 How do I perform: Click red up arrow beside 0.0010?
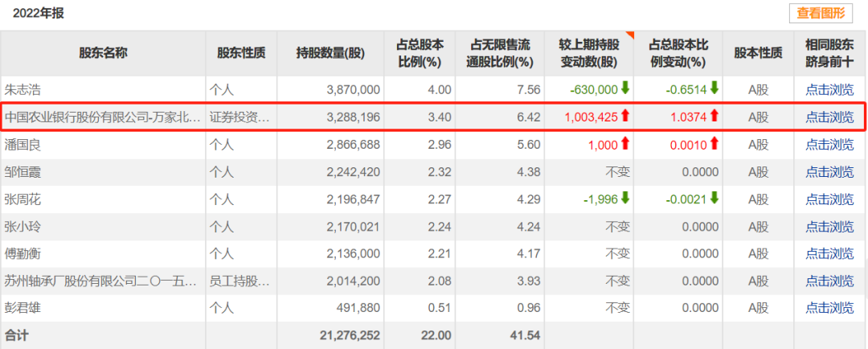(x=714, y=143)
